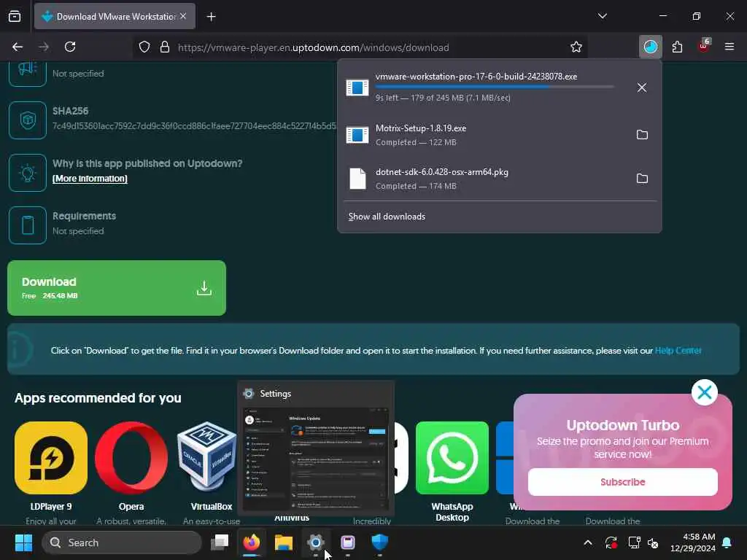Open the VirtualBox app icon
Viewport: 747px width, 560px height.
(206, 458)
